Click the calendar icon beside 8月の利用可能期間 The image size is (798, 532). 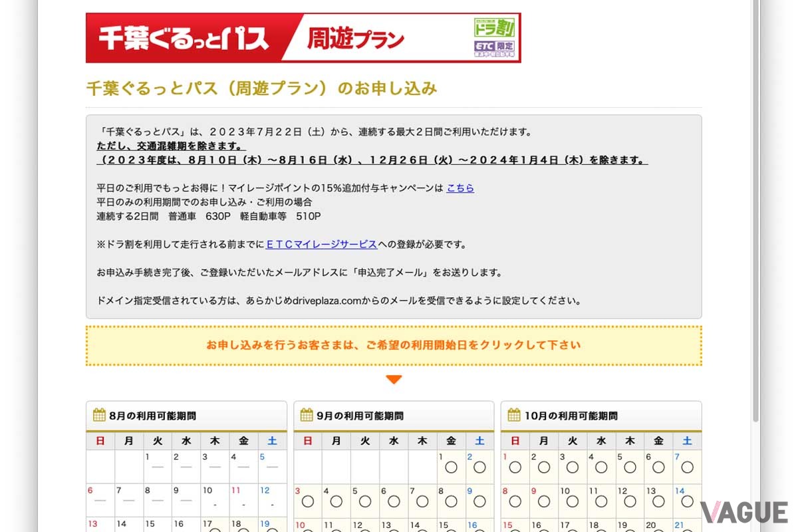pos(99,415)
